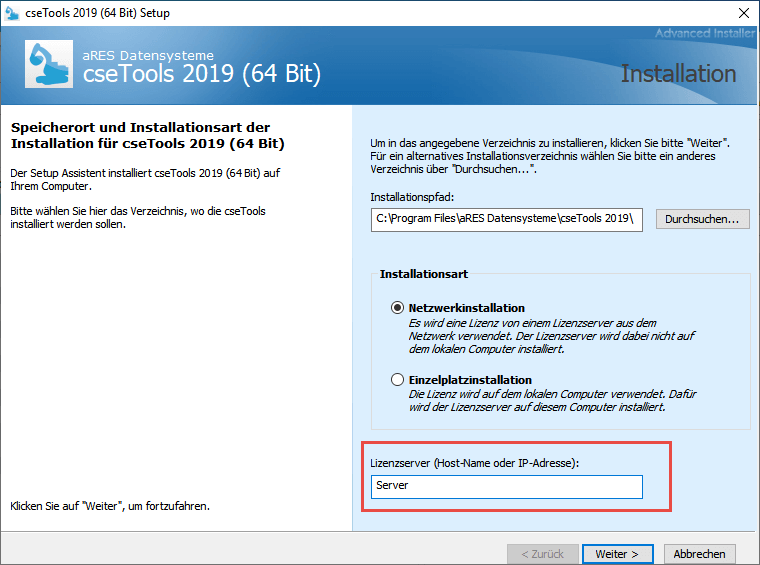Cancel setup with the Abbrechen button

pyautogui.click(x=699, y=553)
